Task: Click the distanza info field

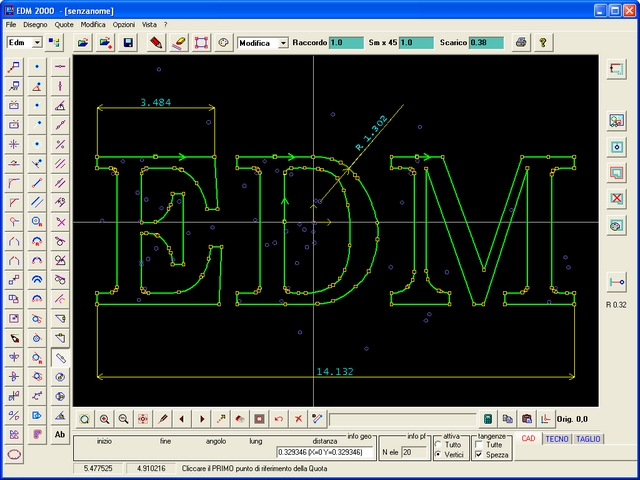Action: (325, 452)
